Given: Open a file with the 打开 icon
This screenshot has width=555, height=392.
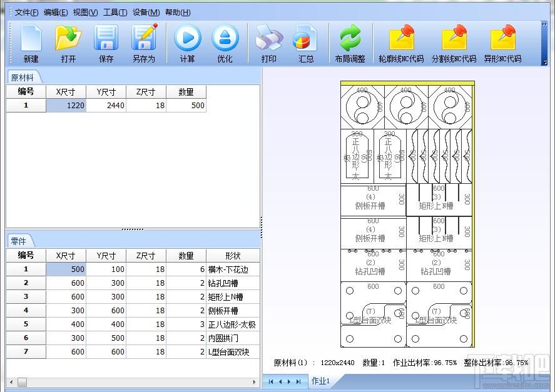Looking at the screenshot, I should [68, 44].
